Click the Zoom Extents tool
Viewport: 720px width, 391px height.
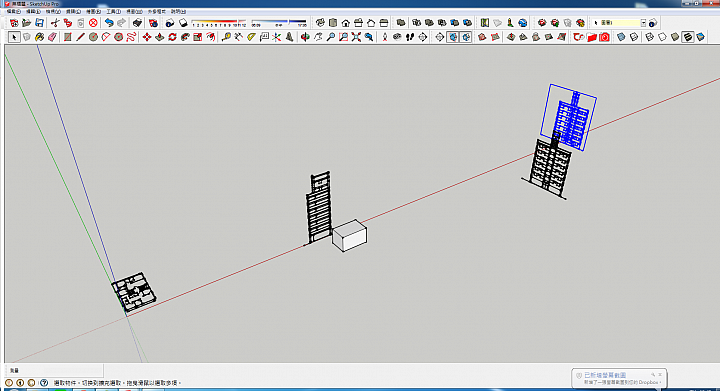pyautogui.click(x=356, y=37)
